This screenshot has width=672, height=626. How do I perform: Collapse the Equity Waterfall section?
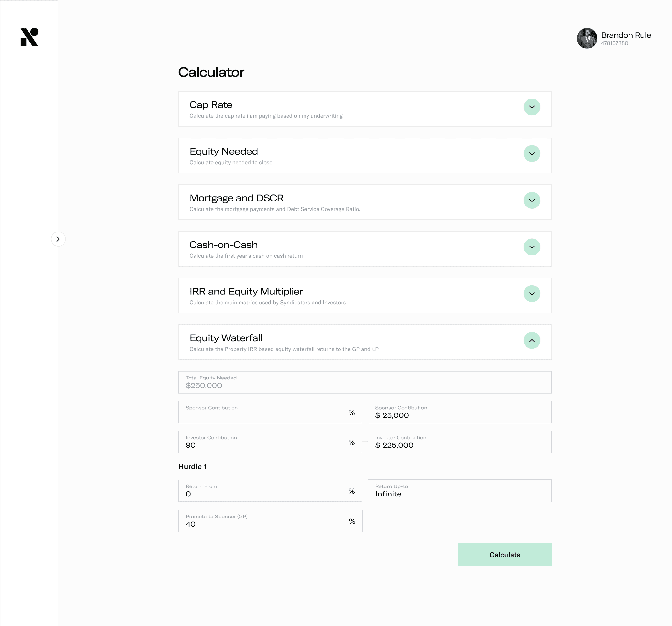[531, 340]
